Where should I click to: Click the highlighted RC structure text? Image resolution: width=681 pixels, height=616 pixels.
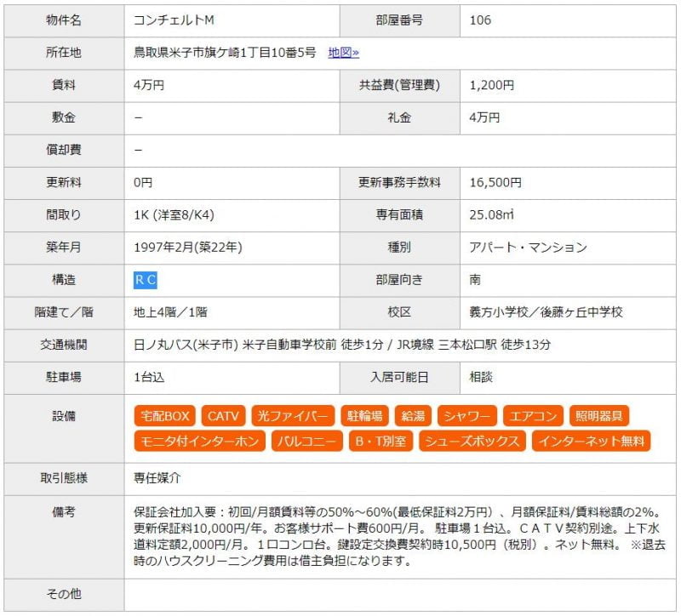coord(146,280)
